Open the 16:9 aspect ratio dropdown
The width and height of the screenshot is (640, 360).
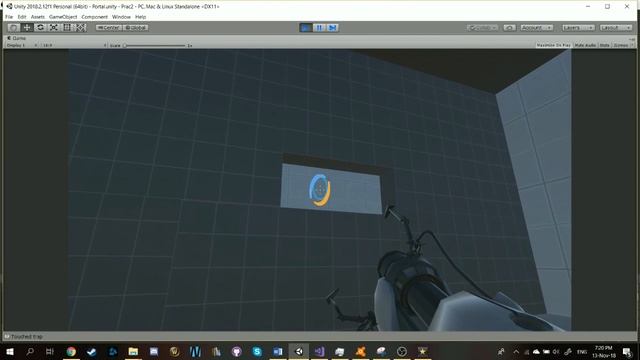pyautogui.click(x=75, y=45)
